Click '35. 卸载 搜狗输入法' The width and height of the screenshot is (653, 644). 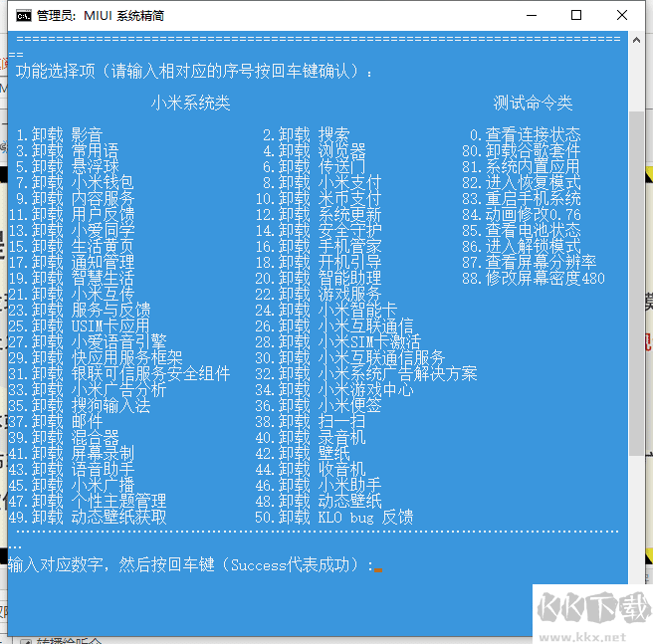[80, 405]
